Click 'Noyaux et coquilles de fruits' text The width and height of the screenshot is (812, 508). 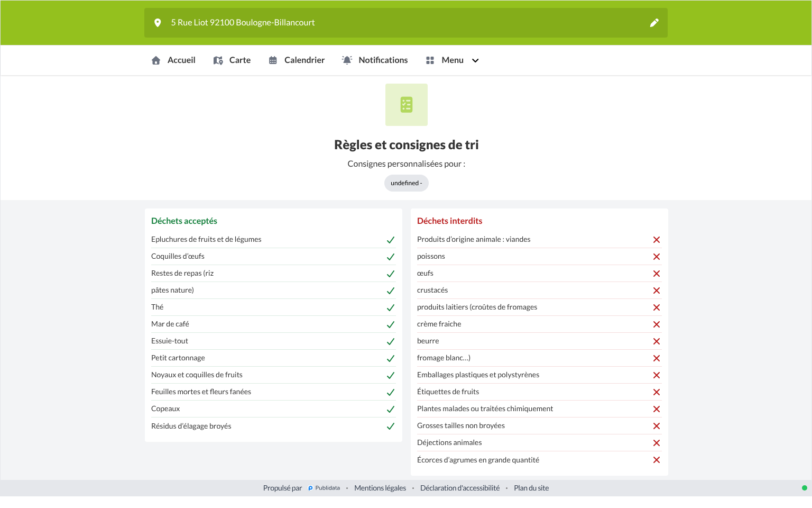pyautogui.click(x=197, y=375)
